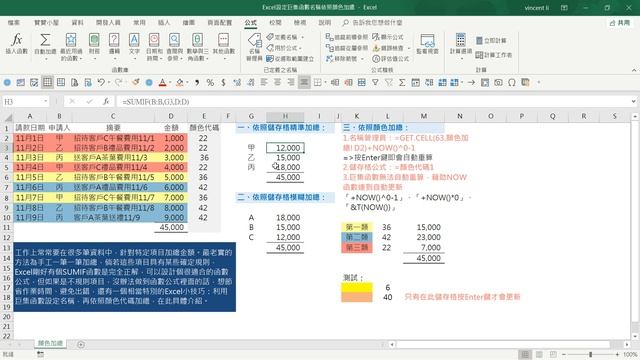This screenshot has height=360, width=640.
Task: Open the Financial functions library
Action: click(94, 46)
